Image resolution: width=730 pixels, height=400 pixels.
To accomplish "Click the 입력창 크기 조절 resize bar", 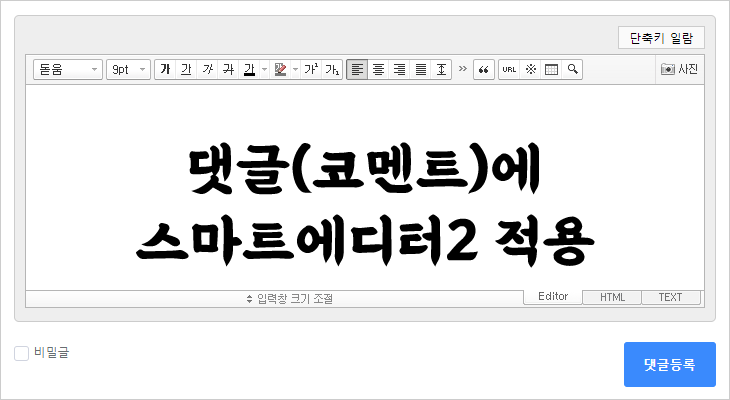I will pyautogui.click(x=290, y=298).
